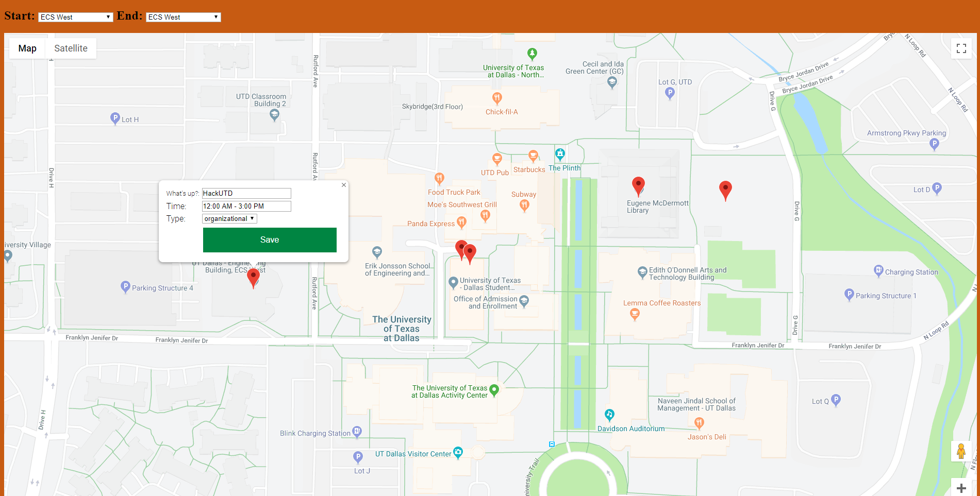Screen dimensions: 980x496
Task: Click the UT Dallas Visitor Center icon
Action: [x=458, y=453]
